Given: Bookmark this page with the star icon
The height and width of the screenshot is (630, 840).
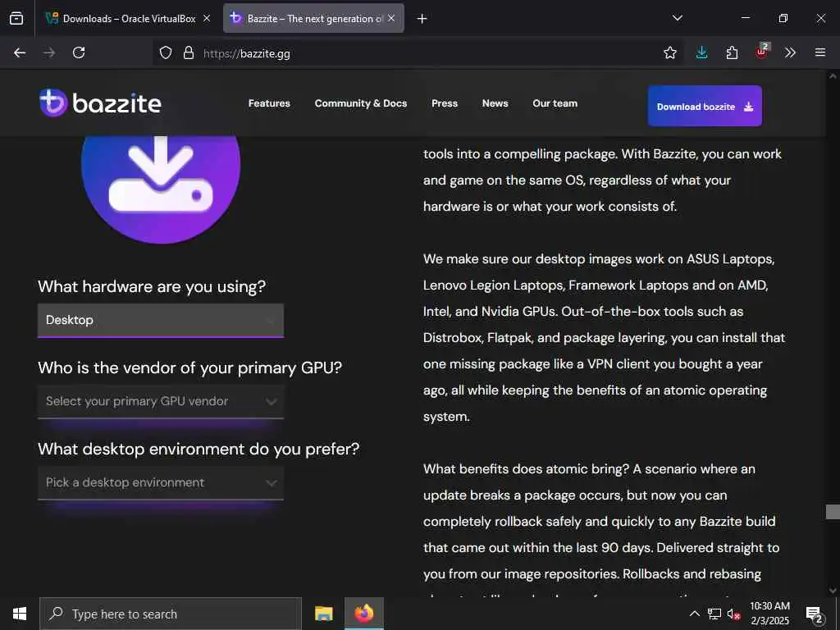Looking at the screenshot, I should 669,52.
